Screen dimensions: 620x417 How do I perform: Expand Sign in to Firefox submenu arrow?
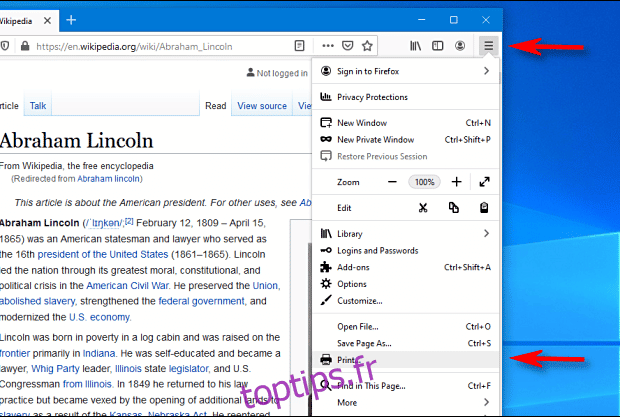pyautogui.click(x=486, y=71)
